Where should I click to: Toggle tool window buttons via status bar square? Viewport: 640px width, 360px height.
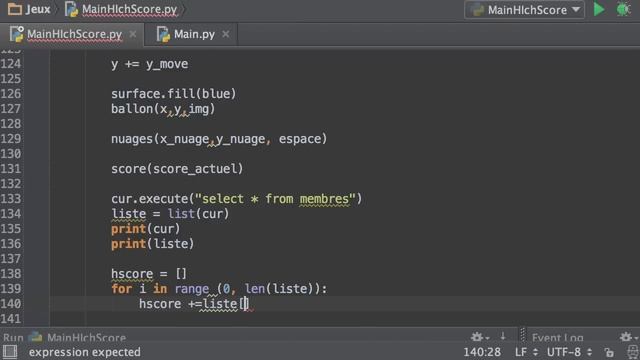pyautogui.click(x=9, y=351)
